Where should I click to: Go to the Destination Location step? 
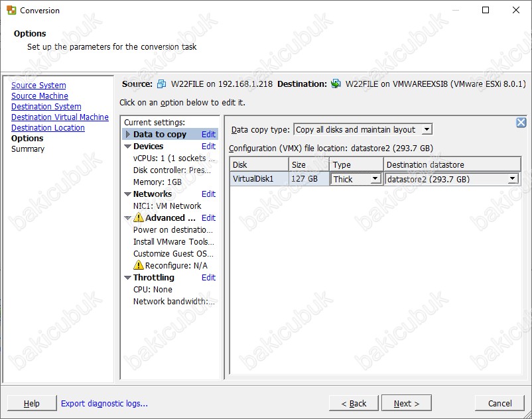click(x=48, y=128)
